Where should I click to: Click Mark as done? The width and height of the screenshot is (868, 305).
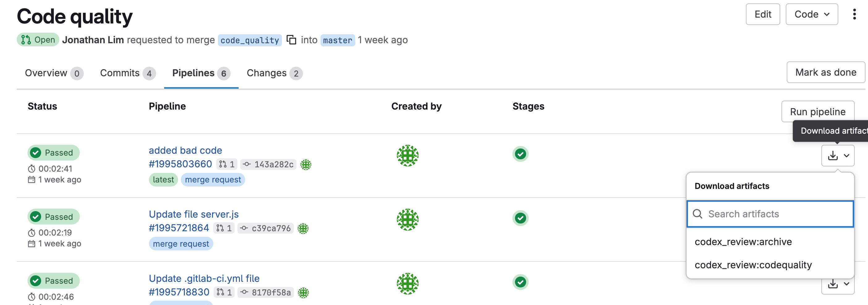pyautogui.click(x=825, y=72)
